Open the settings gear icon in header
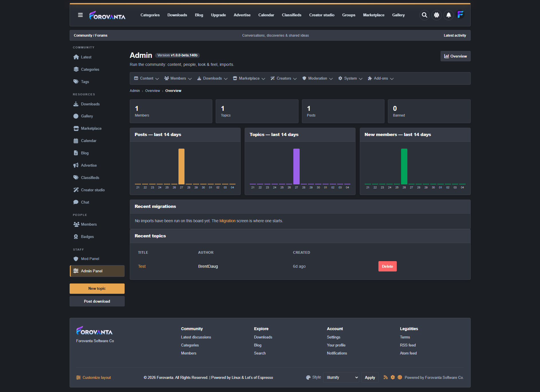This screenshot has width=540, height=392. point(437,15)
